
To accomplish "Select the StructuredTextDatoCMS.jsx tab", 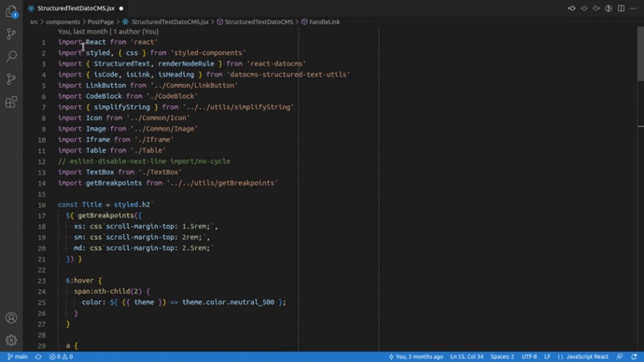I will (76, 8).
